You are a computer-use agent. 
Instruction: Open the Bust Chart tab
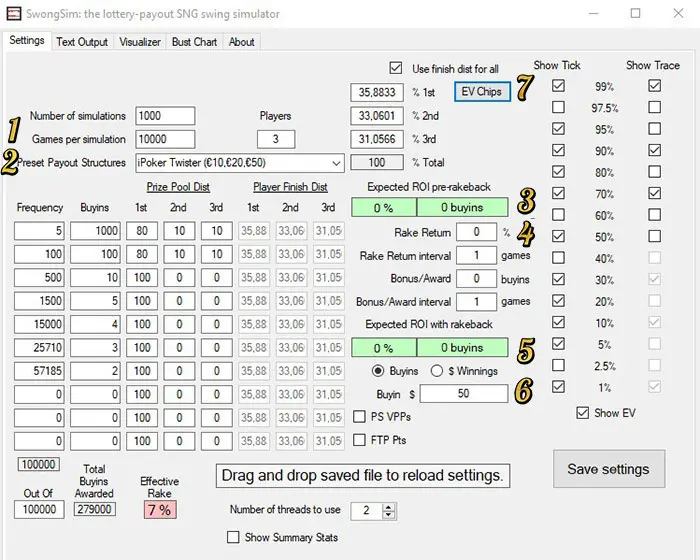pyautogui.click(x=194, y=42)
